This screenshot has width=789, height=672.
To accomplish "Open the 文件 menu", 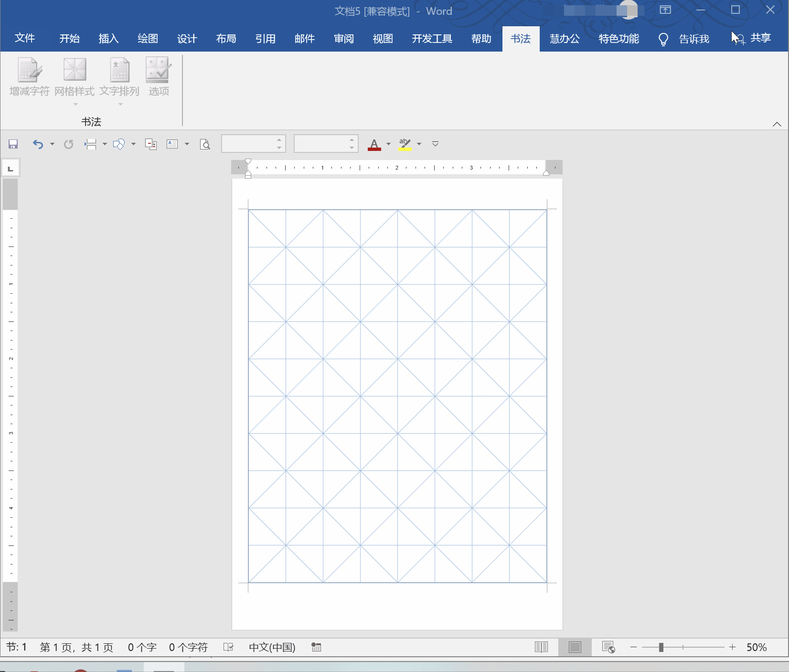I will (x=25, y=38).
